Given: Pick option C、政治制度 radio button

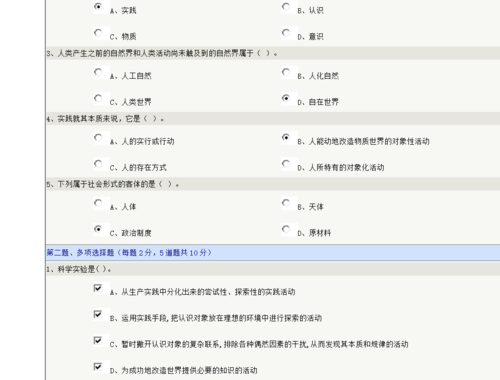Looking at the screenshot, I should tap(98, 229).
